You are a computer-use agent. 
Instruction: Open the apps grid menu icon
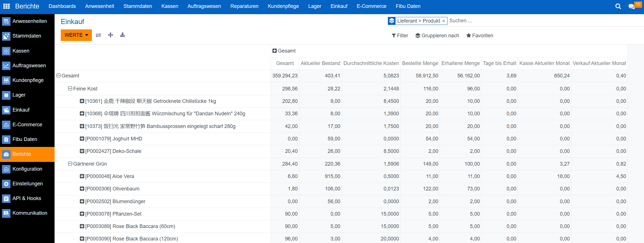pos(6,6)
